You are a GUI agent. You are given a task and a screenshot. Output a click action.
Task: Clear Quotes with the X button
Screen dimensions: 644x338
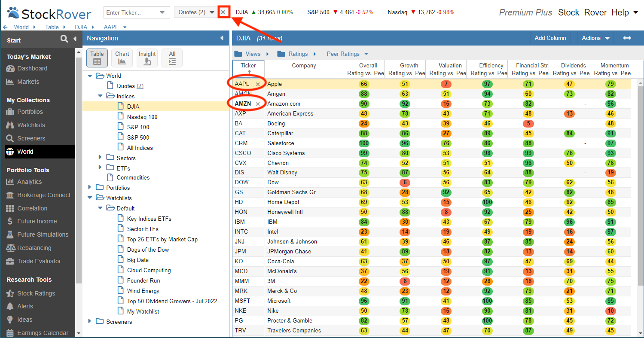[223, 12]
